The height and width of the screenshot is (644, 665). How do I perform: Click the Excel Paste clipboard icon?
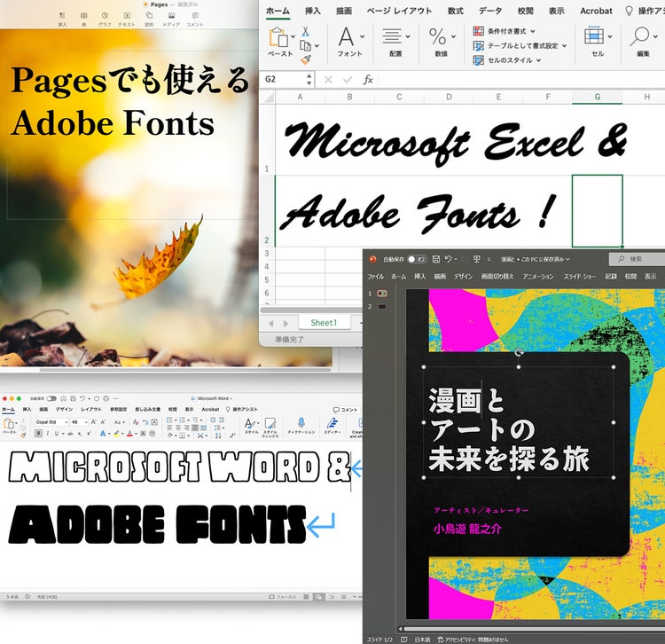[x=279, y=38]
